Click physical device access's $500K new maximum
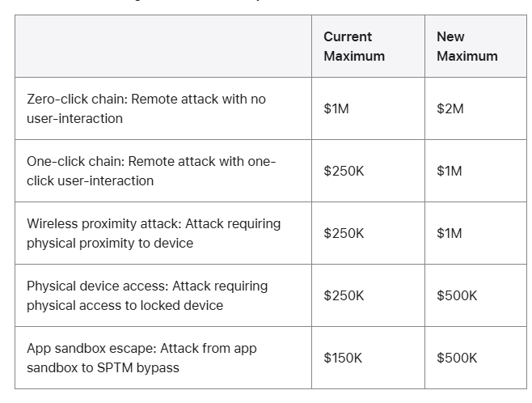This screenshot has height=403, width=532. (457, 295)
